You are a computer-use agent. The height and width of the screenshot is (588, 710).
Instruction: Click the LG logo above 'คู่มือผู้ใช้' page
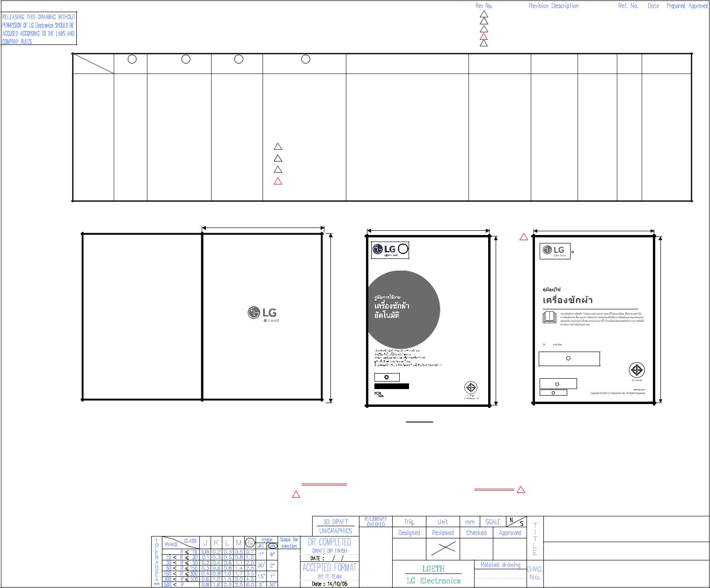point(555,251)
